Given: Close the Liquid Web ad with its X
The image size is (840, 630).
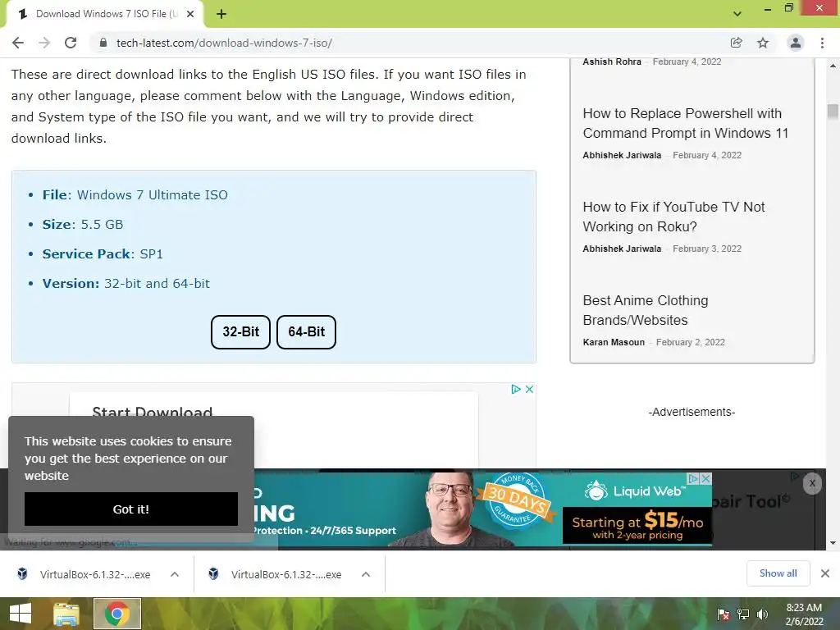Looking at the screenshot, I should pos(706,478).
